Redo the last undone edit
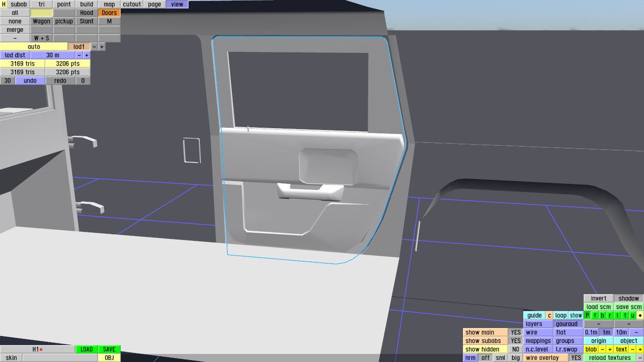Image resolution: width=644 pixels, height=362 pixels. [x=60, y=81]
